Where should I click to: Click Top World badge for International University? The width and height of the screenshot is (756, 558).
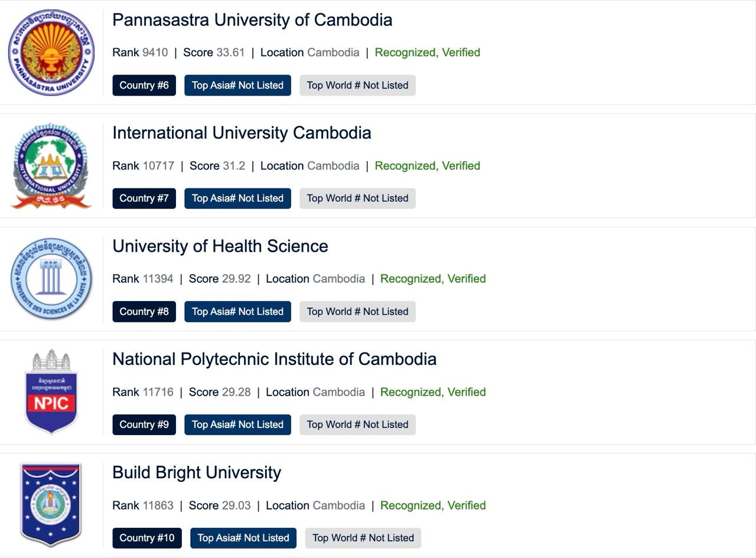[x=357, y=198]
